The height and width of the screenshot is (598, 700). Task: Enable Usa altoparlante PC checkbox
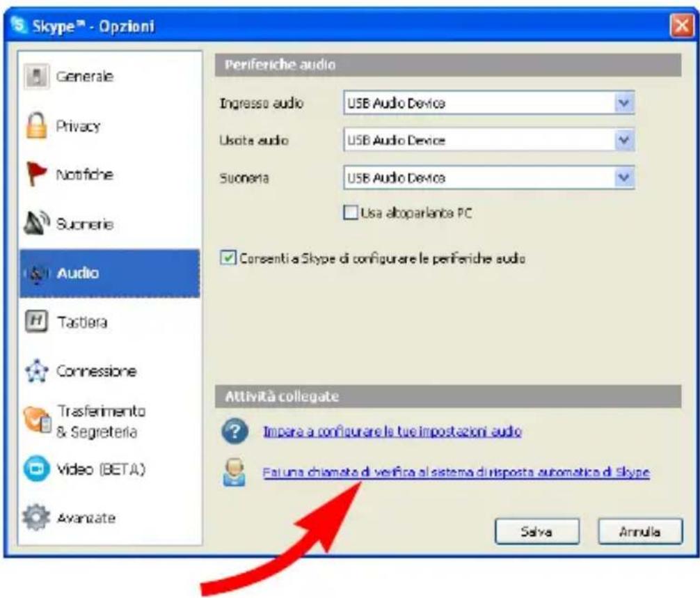coord(351,212)
